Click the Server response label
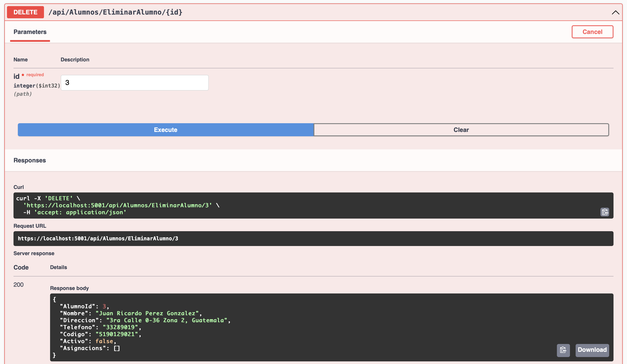The width and height of the screenshot is (627, 364). [34, 253]
